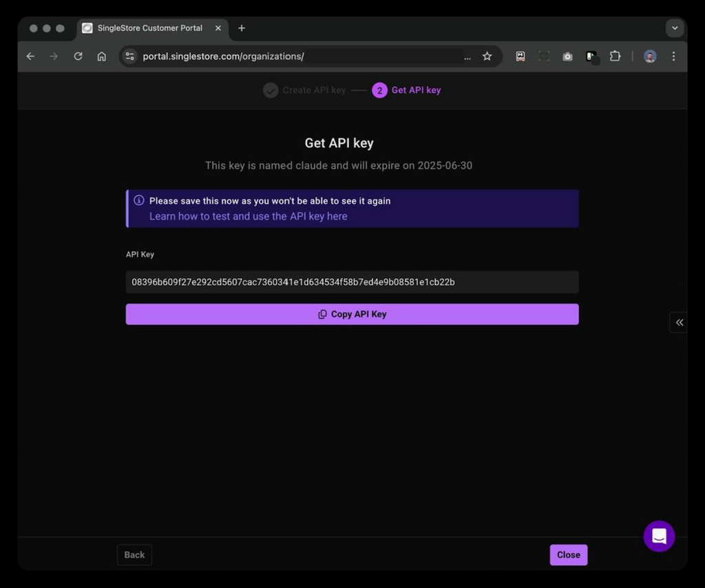The image size is (705, 588).
Task: Expand the collapsed side panel chevrons
Action: (x=680, y=322)
